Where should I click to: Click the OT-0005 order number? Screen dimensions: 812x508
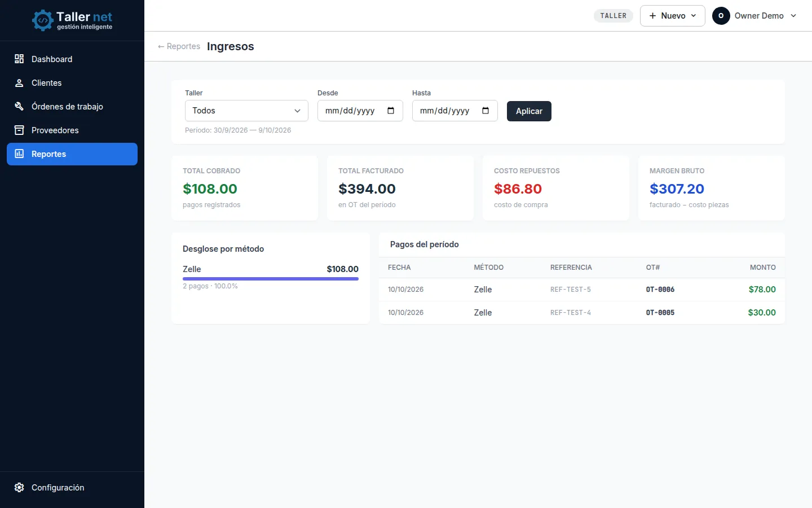click(x=660, y=313)
